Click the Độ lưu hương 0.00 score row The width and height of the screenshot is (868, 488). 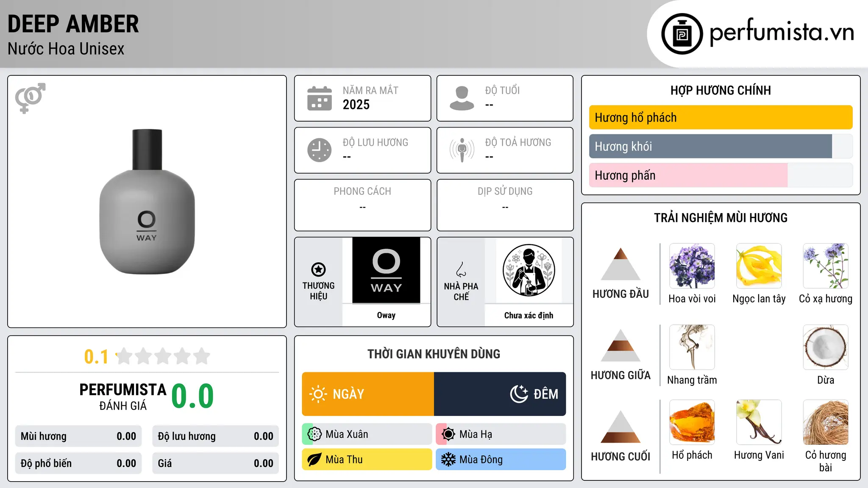click(x=216, y=436)
